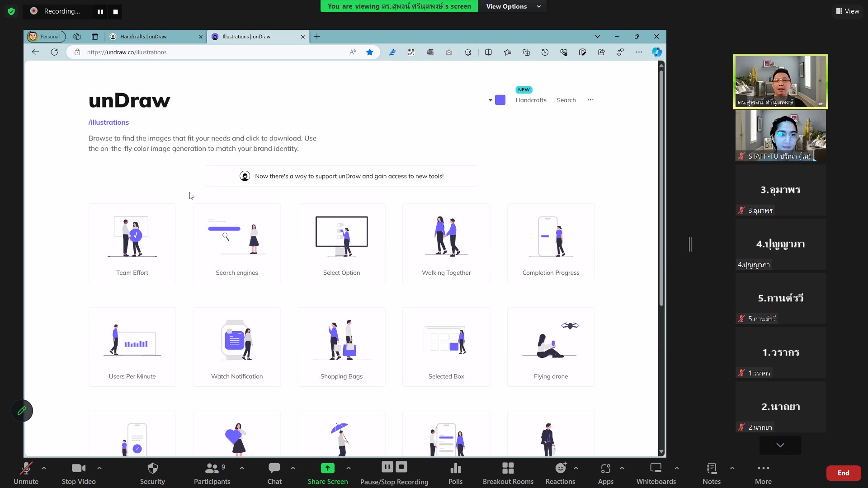Show more participants with down chevron
Screen dimensions: 868x488
click(x=780, y=445)
